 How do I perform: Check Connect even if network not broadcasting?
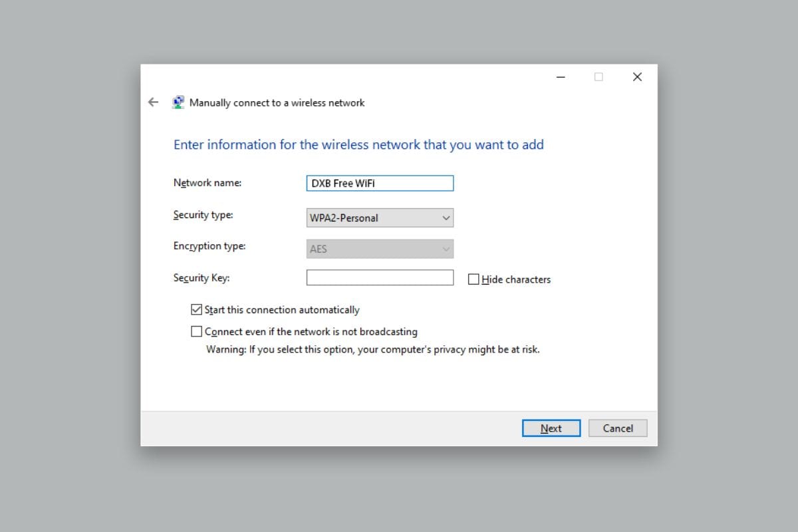[196, 331]
